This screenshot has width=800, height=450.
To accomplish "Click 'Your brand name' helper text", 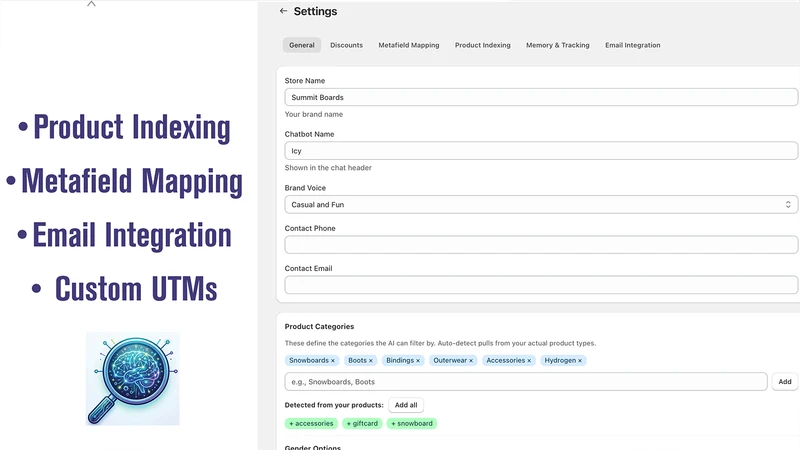I will pyautogui.click(x=314, y=114).
